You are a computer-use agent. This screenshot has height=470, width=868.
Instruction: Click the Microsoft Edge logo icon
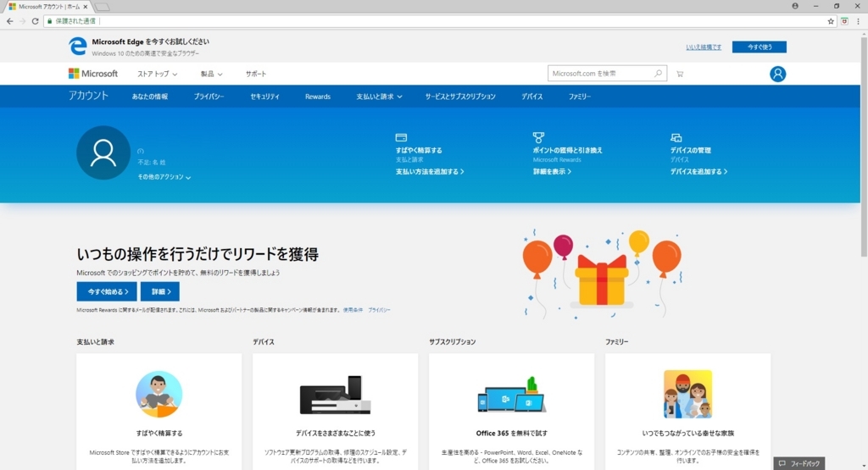point(77,47)
